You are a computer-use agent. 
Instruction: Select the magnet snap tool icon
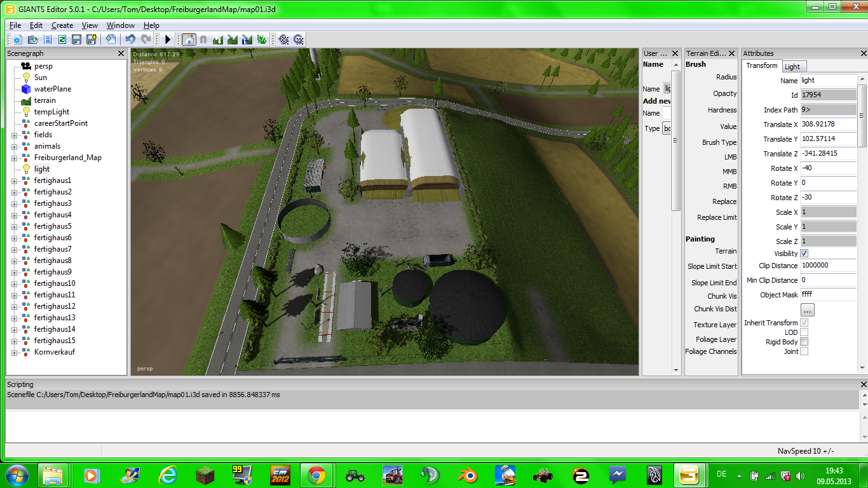pos(203,39)
